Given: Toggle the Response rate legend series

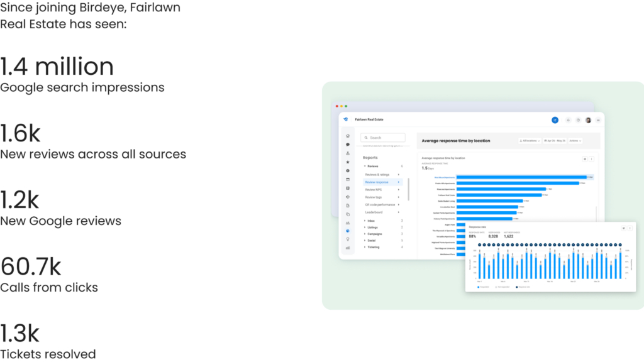Looking at the screenshot, I should tap(522, 287).
